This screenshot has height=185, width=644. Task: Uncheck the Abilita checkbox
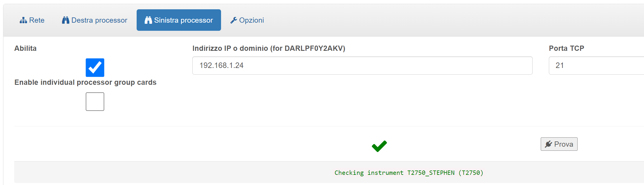point(95,68)
